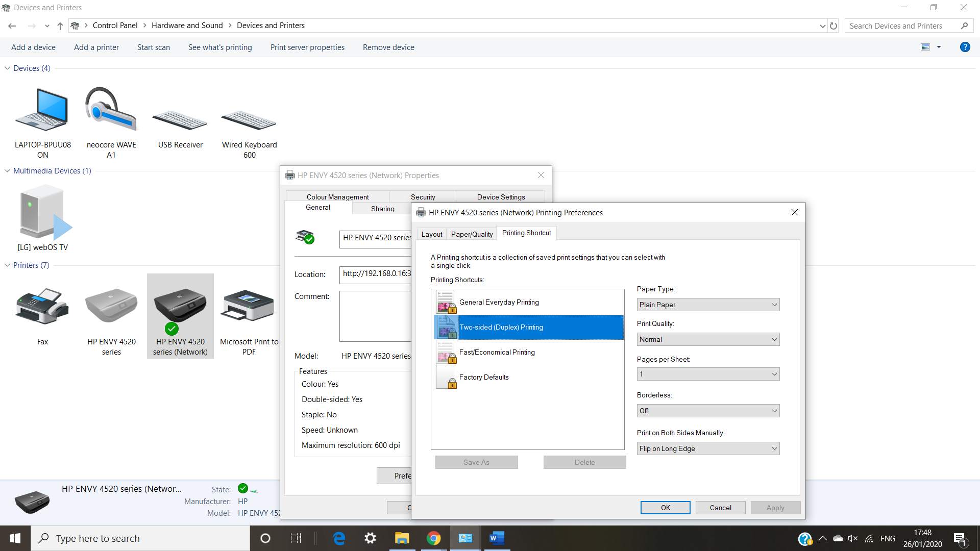980x551 pixels.
Task: Select the Microsoft Print to PDF printer
Action: (249, 307)
